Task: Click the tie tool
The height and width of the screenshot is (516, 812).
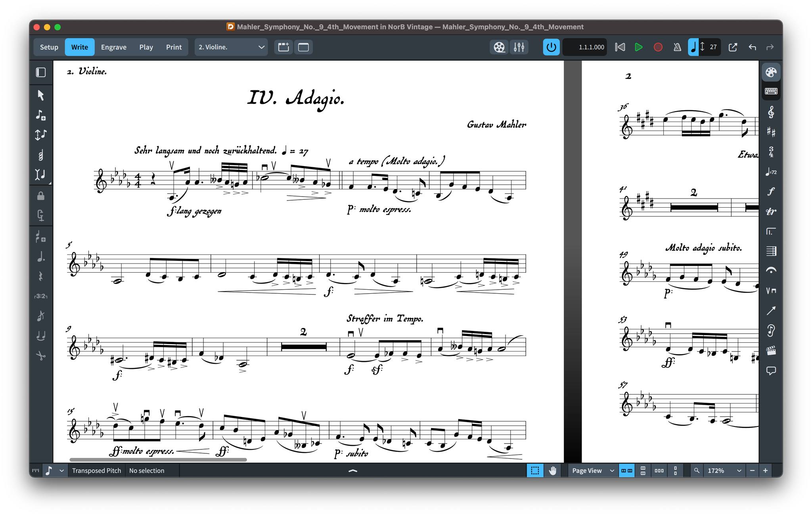Action: point(41,336)
